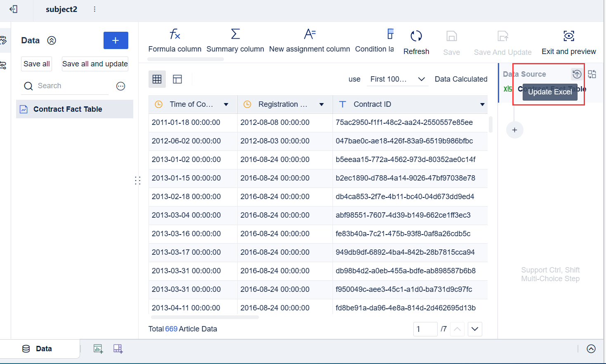The width and height of the screenshot is (606, 364).
Task: Click the Save all and update button
Action: pyautogui.click(x=95, y=63)
